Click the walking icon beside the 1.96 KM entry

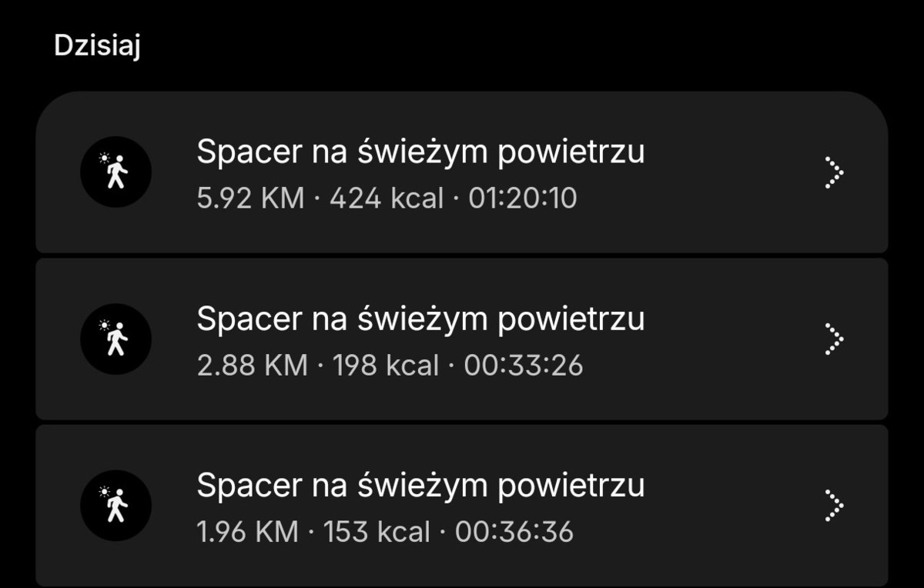click(115, 505)
